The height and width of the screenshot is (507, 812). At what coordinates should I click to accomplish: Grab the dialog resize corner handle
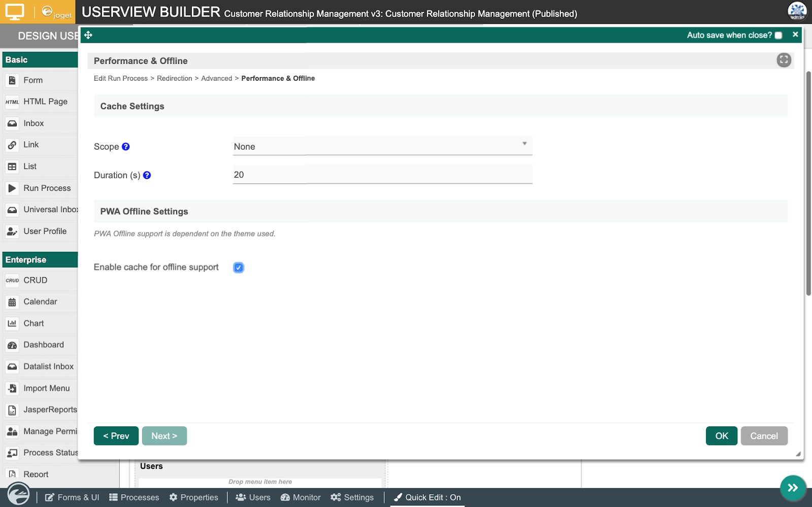click(798, 454)
